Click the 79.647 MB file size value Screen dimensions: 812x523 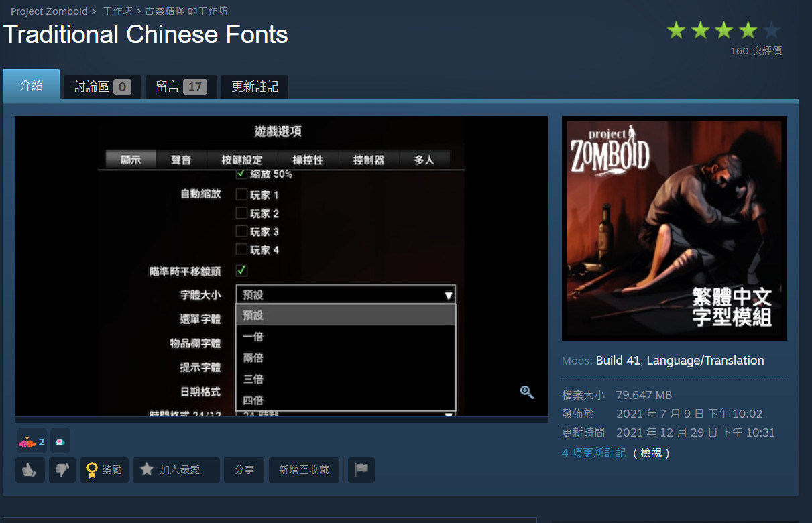point(644,395)
